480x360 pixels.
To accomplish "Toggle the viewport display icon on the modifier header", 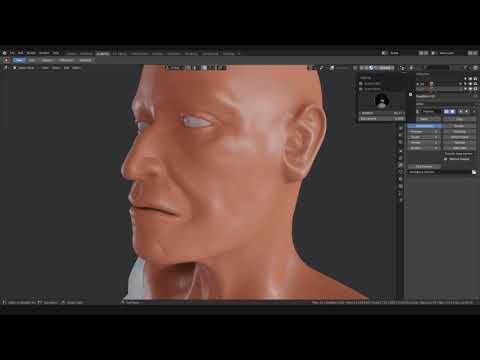I will (451, 111).
